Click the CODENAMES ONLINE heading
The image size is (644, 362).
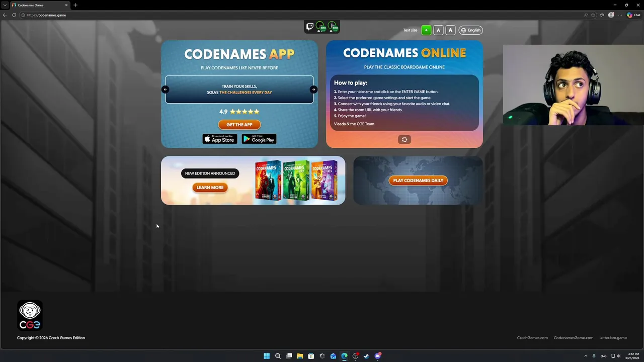[x=405, y=53]
